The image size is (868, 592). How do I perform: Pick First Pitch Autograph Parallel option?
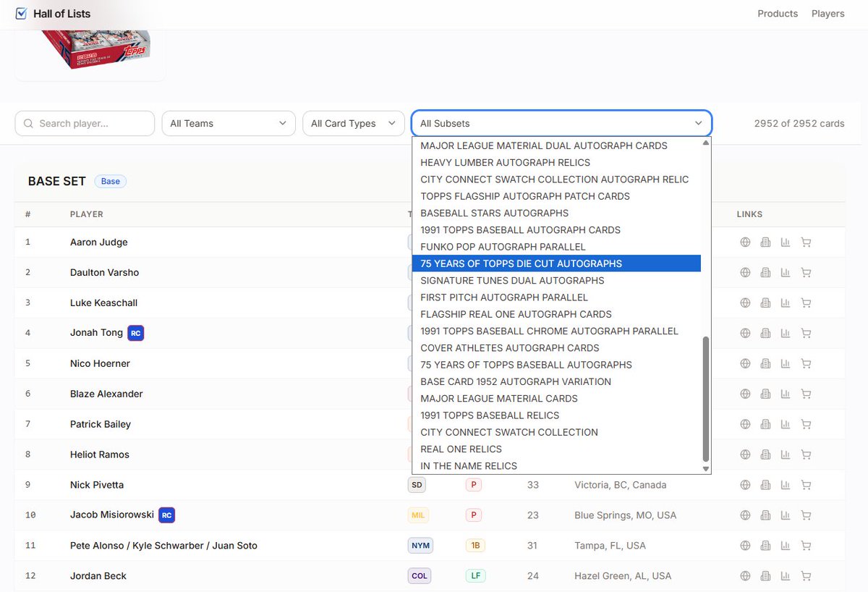556,297
